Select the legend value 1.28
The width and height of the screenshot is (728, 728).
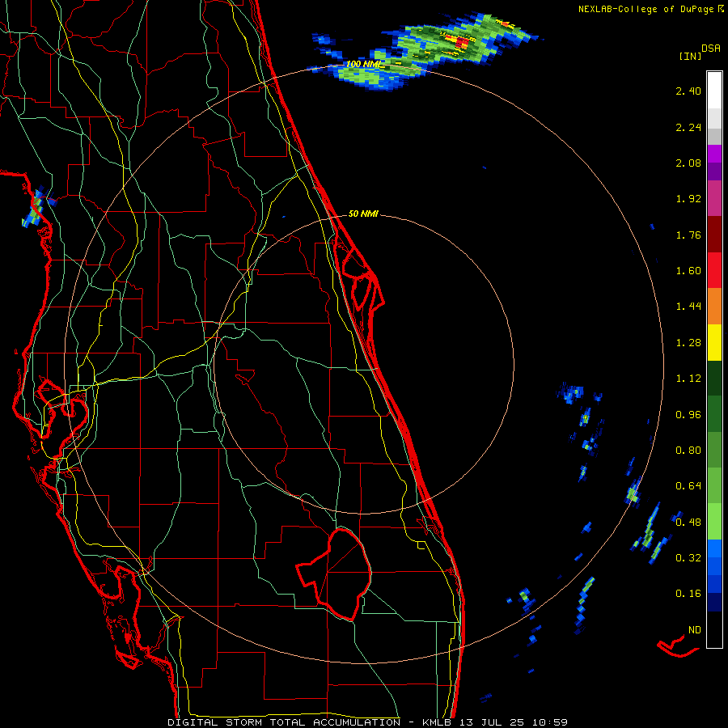tap(688, 343)
